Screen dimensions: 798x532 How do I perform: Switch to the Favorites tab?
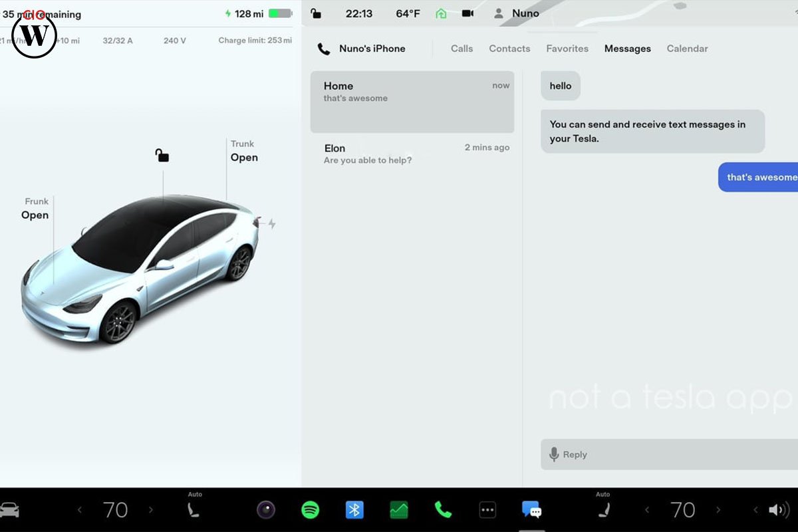click(x=567, y=49)
